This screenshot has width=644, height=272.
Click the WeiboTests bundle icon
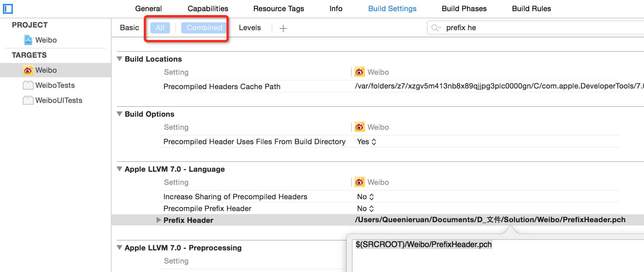click(x=28, y=85)
